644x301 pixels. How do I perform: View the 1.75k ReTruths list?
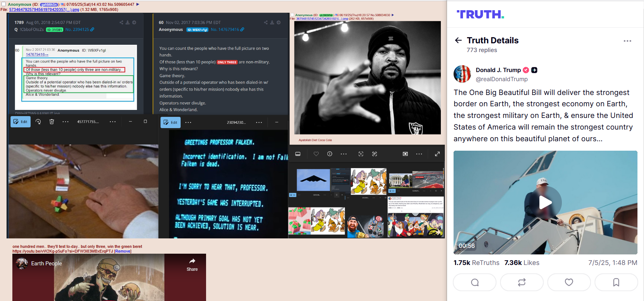click(x=476, y=262)
